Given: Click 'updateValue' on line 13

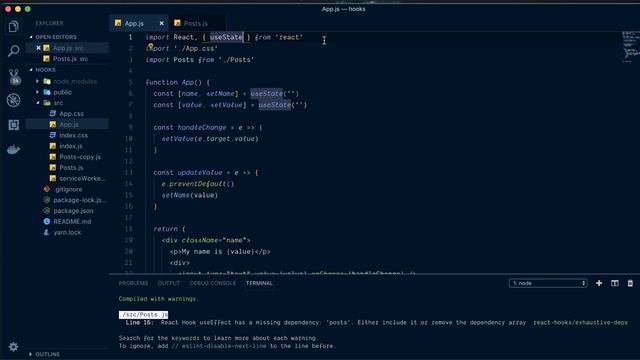Looking at the screenshot, I should coord(200,173).
